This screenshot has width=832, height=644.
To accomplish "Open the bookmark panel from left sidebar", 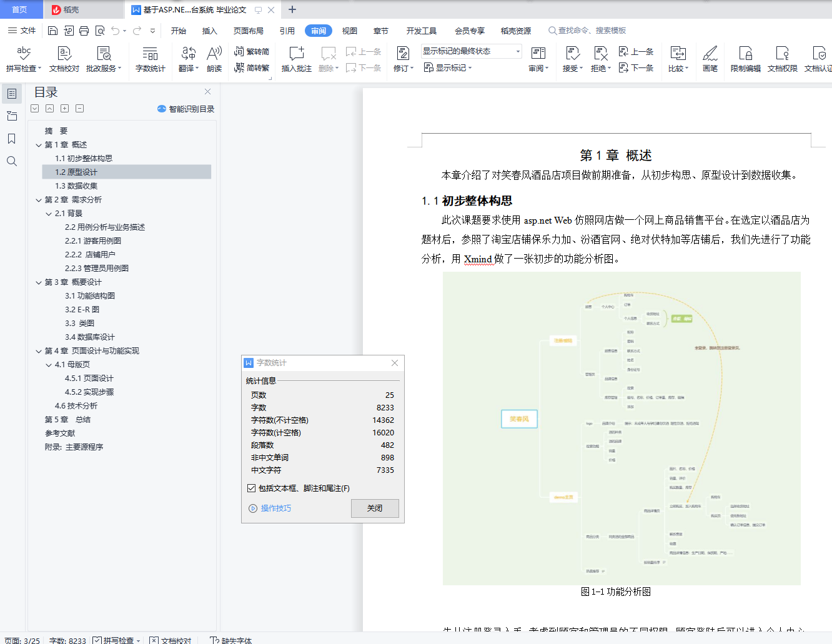I will point(11,139).
